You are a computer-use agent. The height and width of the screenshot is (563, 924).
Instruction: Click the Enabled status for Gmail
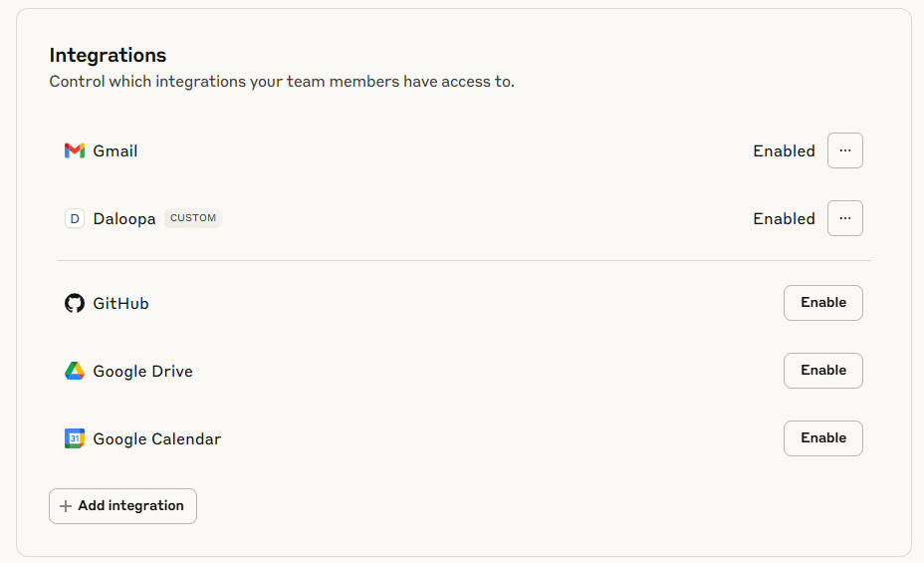click(x=784, y=151)
